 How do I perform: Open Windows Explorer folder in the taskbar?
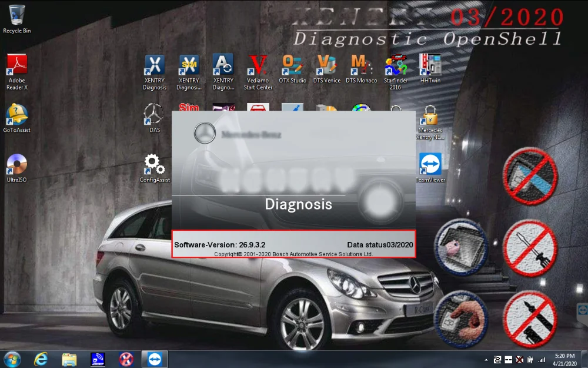[69, 360]
